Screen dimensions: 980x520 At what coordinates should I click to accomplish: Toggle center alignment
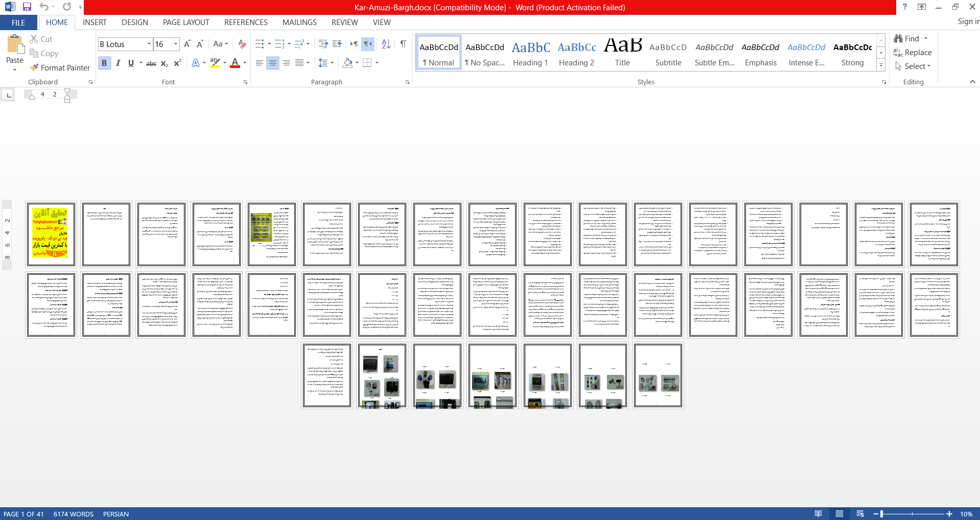(273, 63)
